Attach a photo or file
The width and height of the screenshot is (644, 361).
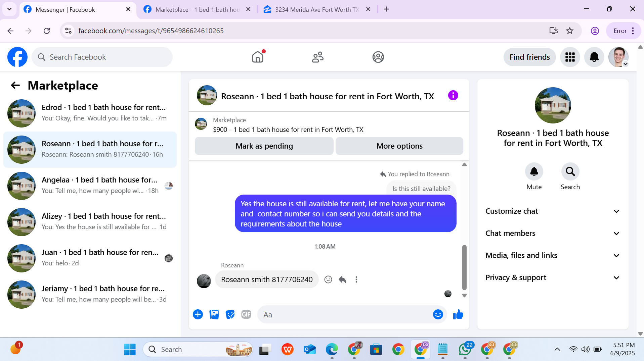pos(214,315)
